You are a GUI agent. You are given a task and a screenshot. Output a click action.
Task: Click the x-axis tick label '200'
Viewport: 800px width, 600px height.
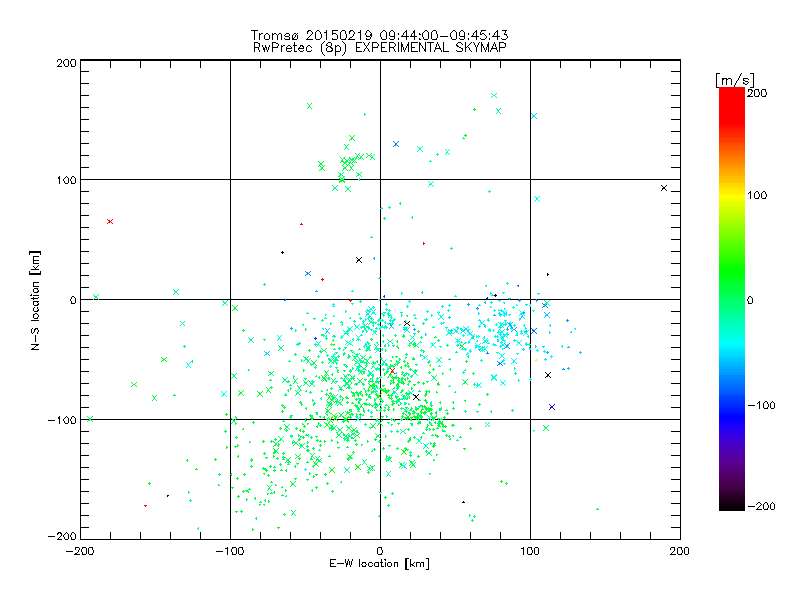tap(680, 551)
